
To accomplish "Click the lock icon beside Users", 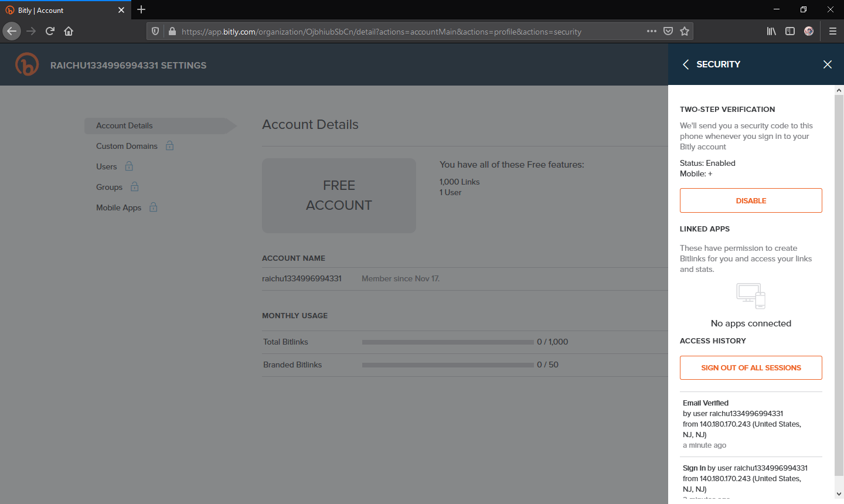I will coord(129,166).
